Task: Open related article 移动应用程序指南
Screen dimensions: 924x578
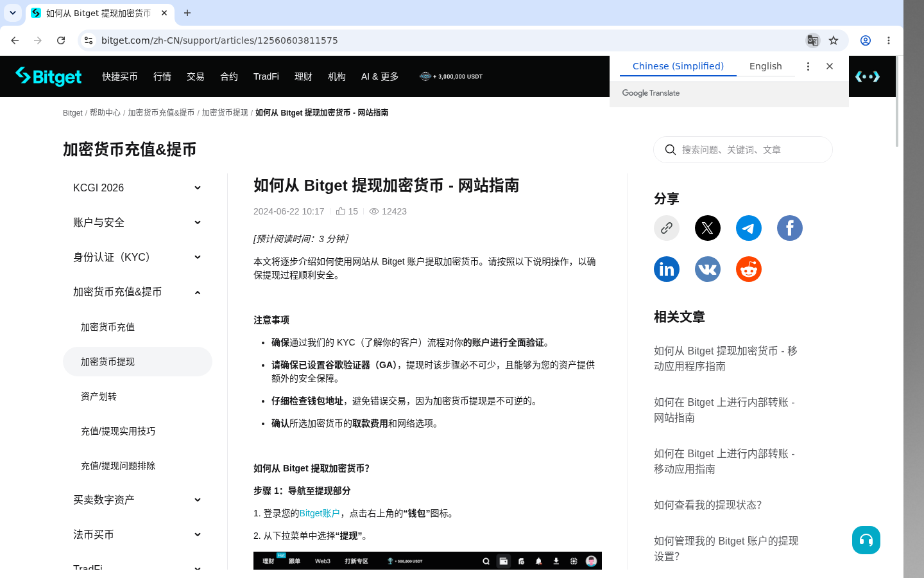Action: pos(726,358)
